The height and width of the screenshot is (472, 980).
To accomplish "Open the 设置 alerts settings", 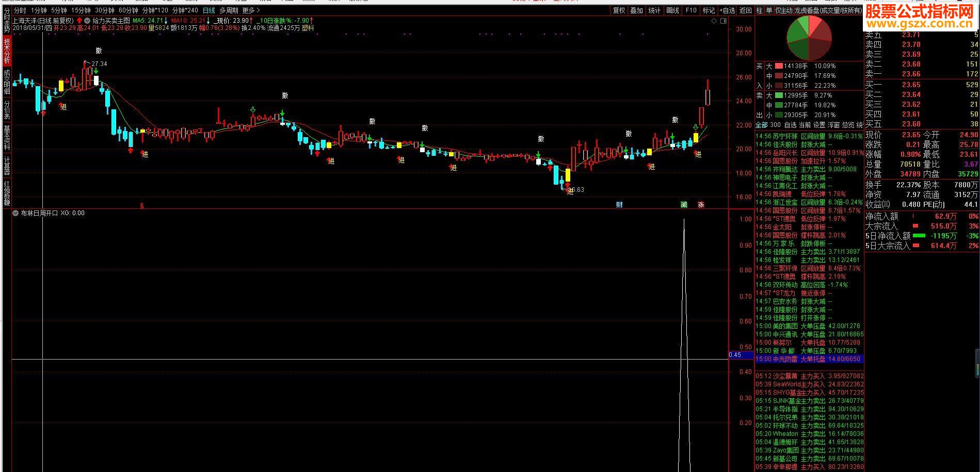I will point(819,125).
